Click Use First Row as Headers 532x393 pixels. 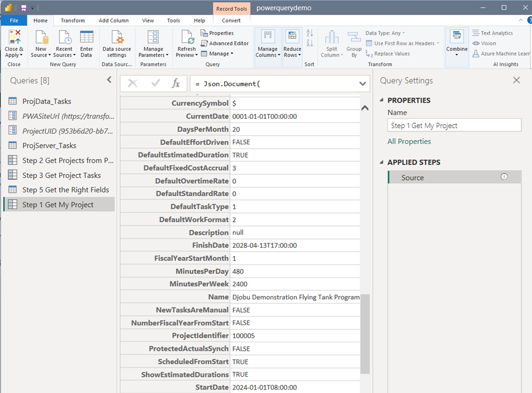tap(403, 44)
